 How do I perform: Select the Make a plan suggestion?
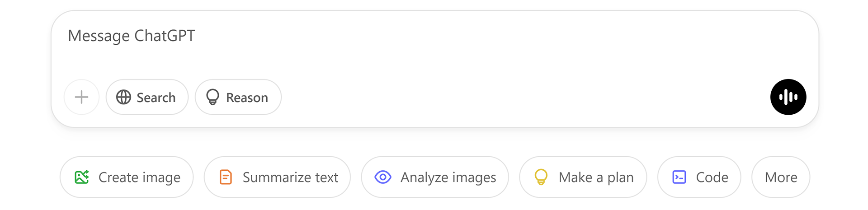583,177
